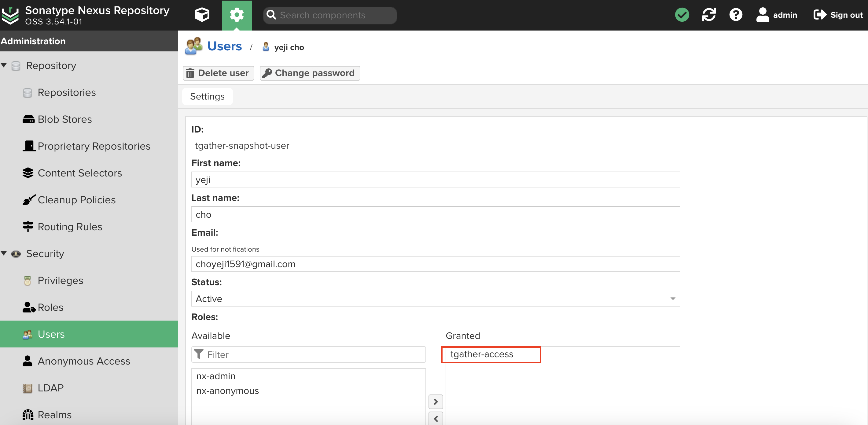868x425 pixels.
Task: Click the add role right arrow
Action: 436,401
